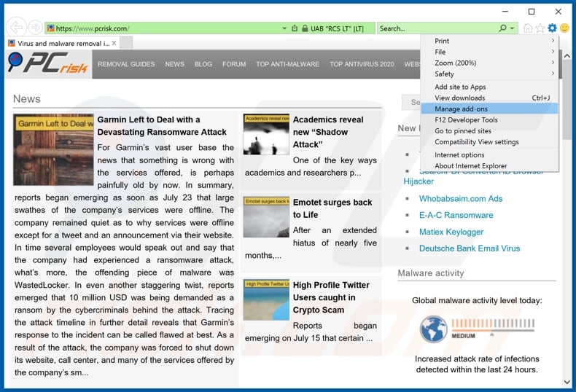Click the Tools gear icon

pyautogui.click(x=552, y=28)
